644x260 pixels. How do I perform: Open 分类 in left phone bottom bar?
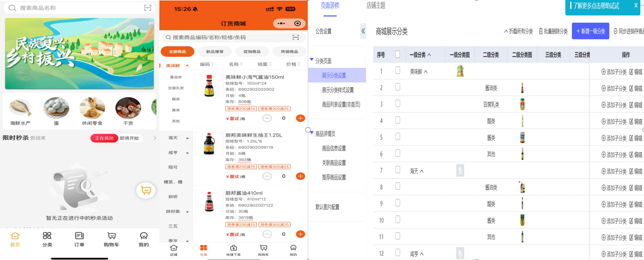pyautogui.click(x=47, y=239)
